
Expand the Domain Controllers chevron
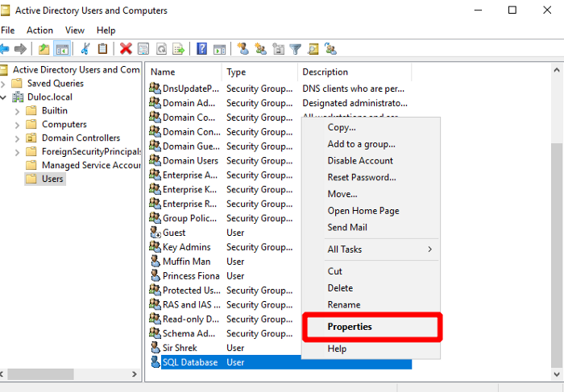17,138
